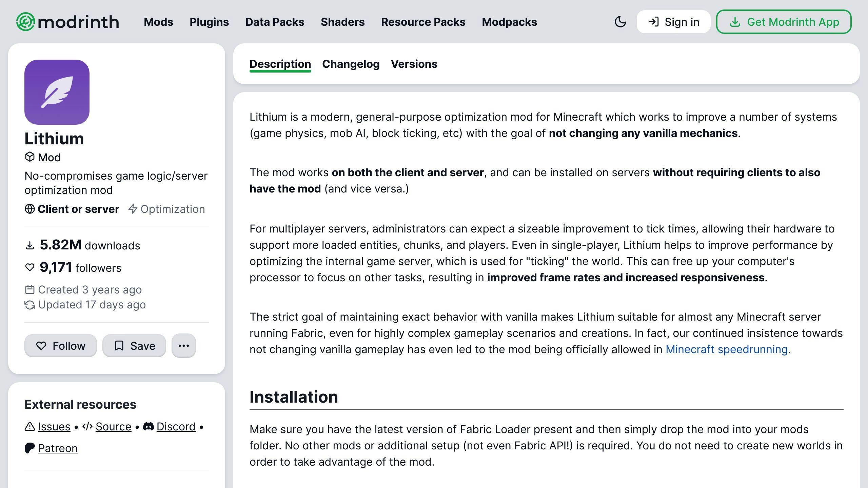
Task: Click the calendar icon beside Created date
Action: point(30,289)
